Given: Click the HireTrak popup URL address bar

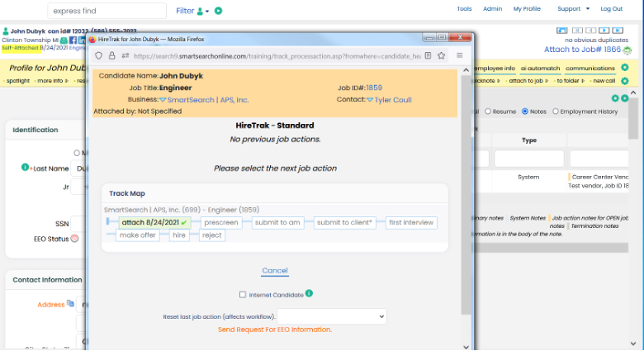Looking at the screenshot, I should point(277,56).
